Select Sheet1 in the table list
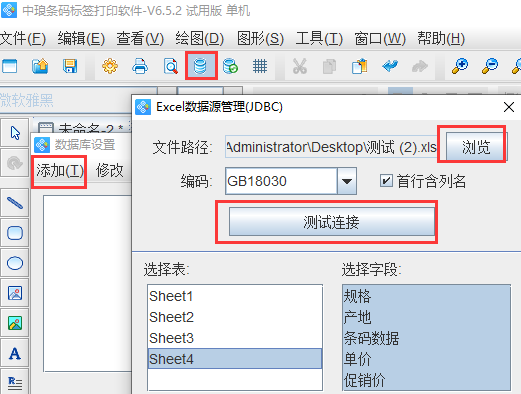 coord(235,296)
